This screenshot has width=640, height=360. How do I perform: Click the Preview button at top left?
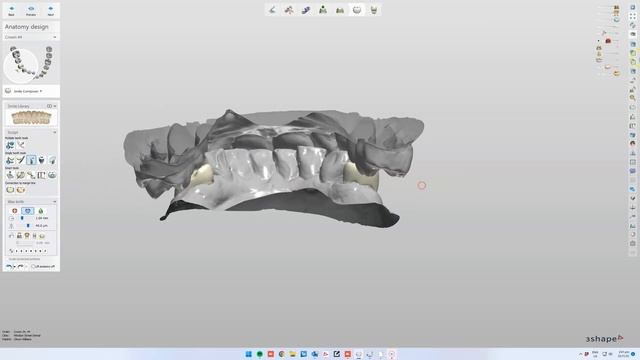click(31, 11)
